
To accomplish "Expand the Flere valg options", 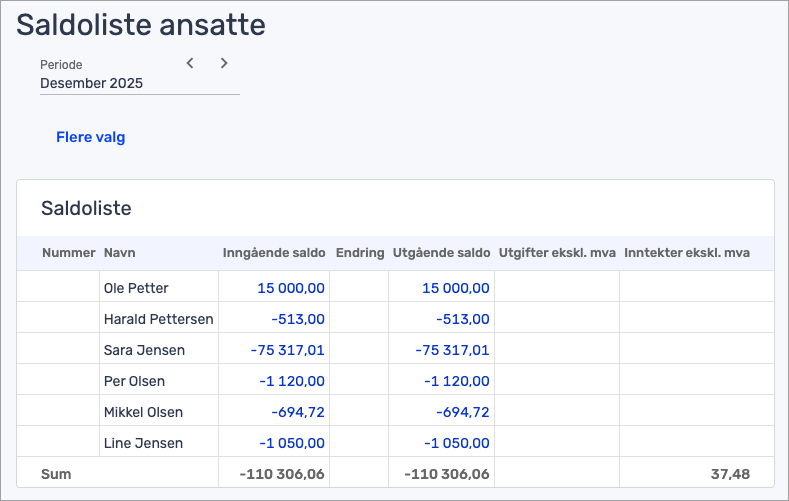I will (90, 137).
